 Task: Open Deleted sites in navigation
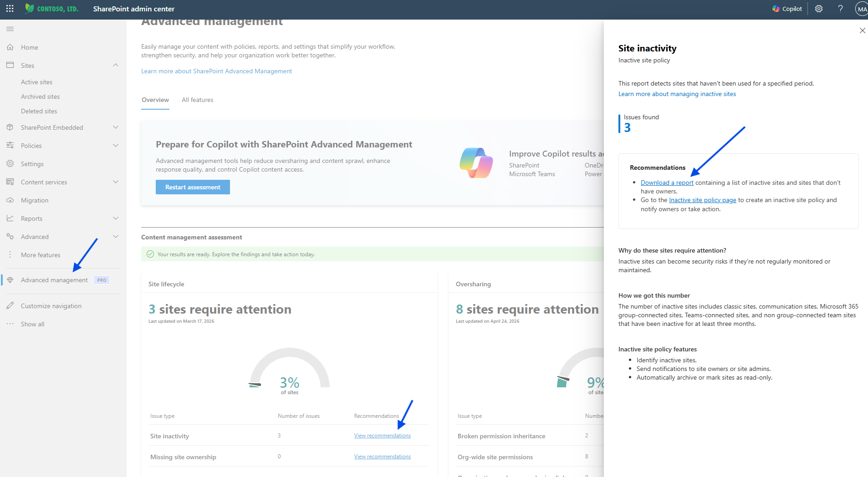point(39,111)
